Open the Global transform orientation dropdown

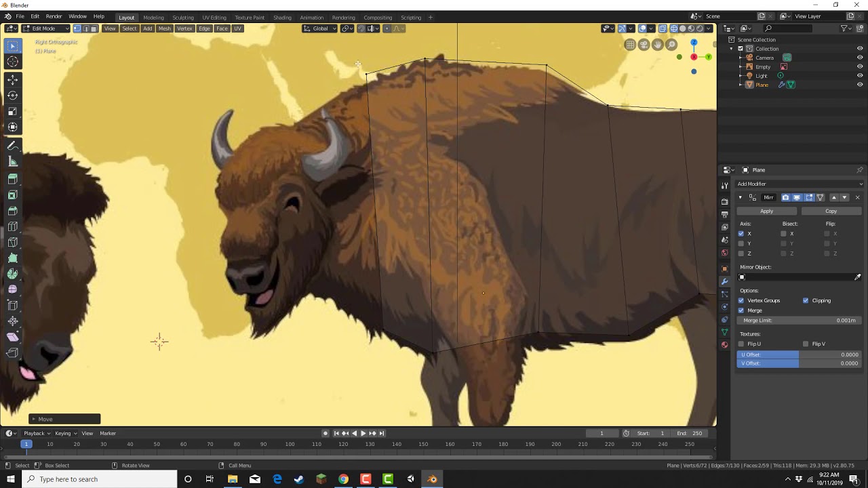tap(320, 28)
